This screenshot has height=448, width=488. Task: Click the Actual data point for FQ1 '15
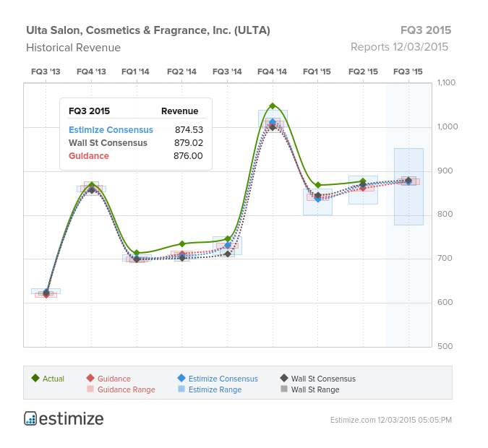click(318, 185)
